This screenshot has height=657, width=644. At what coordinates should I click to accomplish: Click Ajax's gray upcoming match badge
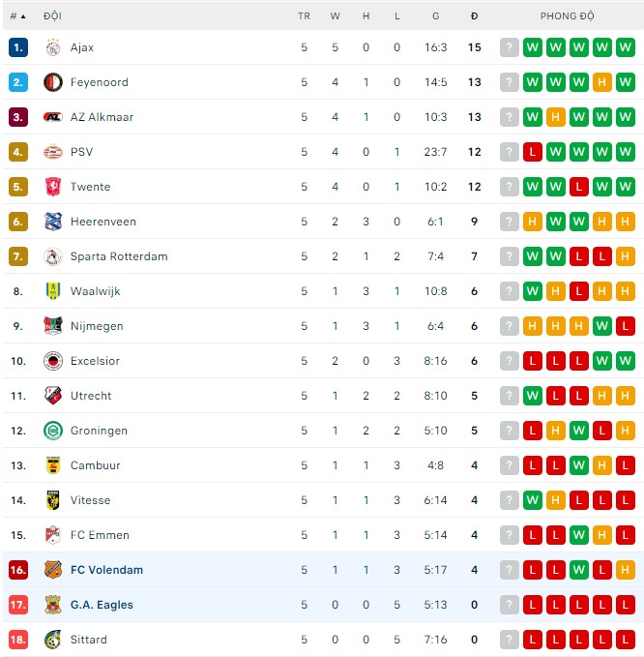510,47
